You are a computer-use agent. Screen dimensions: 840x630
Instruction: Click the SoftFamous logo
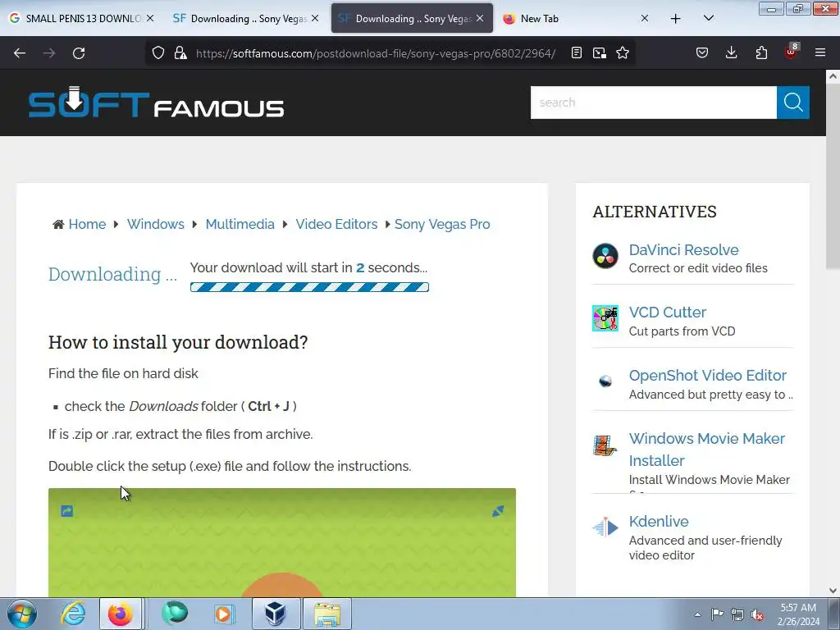(x=156, y=103)
